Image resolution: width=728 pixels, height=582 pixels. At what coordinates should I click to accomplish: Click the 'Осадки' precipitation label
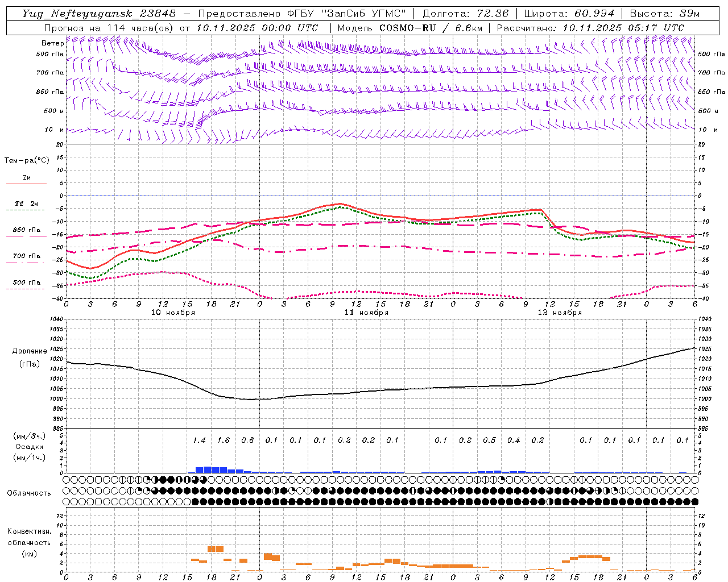pos(30,447)
